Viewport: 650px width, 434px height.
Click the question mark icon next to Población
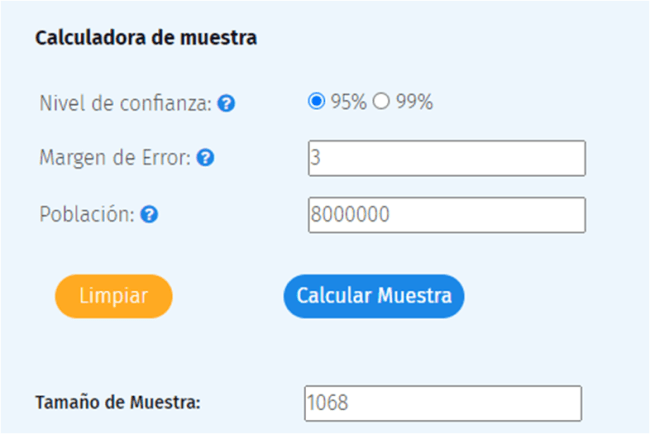tap(149, 214)
